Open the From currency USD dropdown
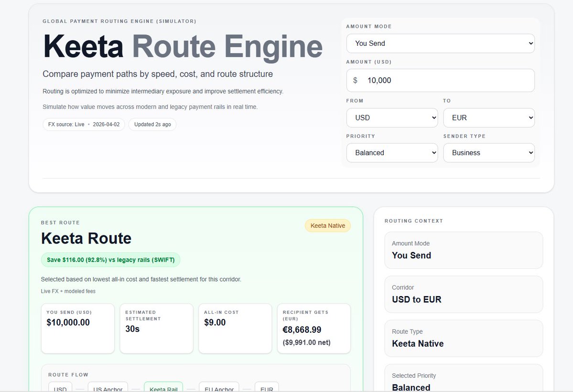 [x=392, y=117]
